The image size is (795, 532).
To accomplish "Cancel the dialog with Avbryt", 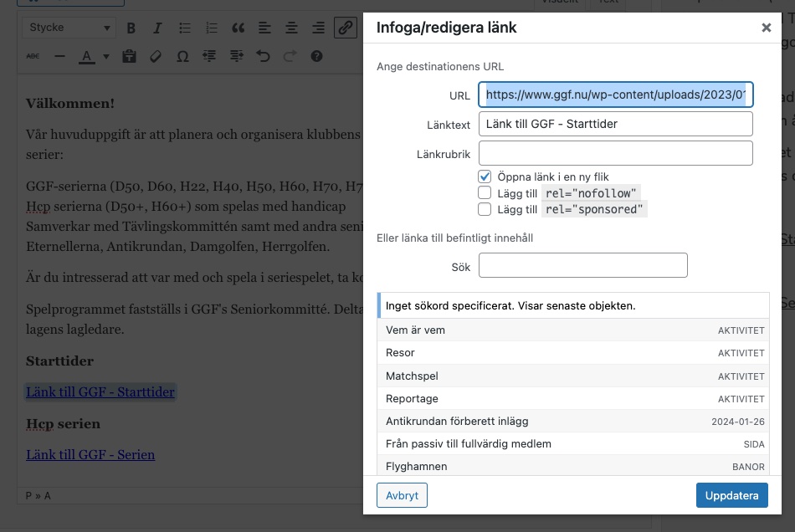I will [403, 495].
